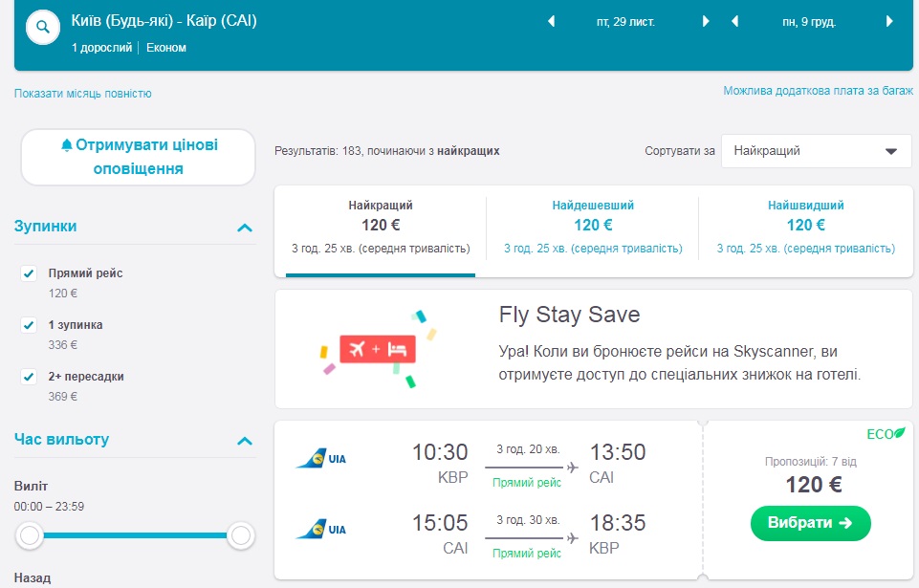Click the left departure time slider handle

(31, 535)
